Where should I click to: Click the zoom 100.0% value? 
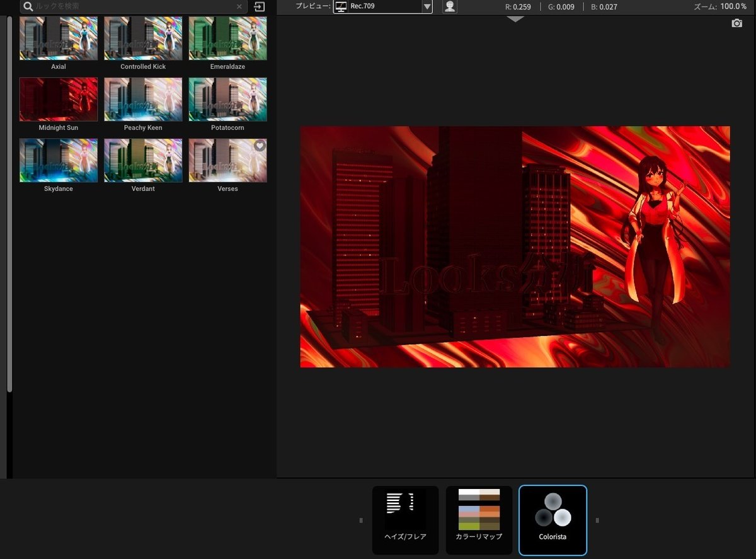tap(734, 6)
